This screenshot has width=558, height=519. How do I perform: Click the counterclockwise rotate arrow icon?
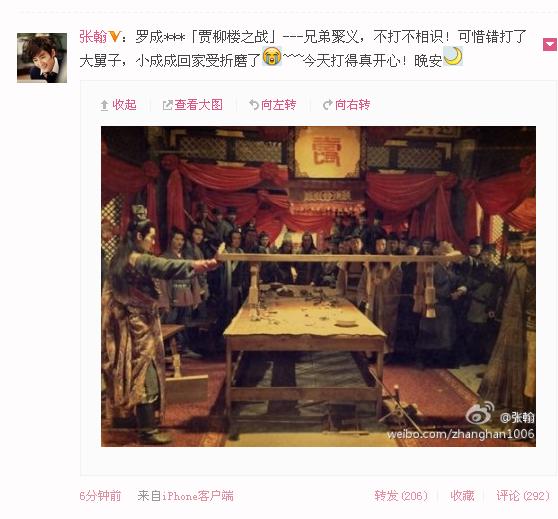click(254, 105)
